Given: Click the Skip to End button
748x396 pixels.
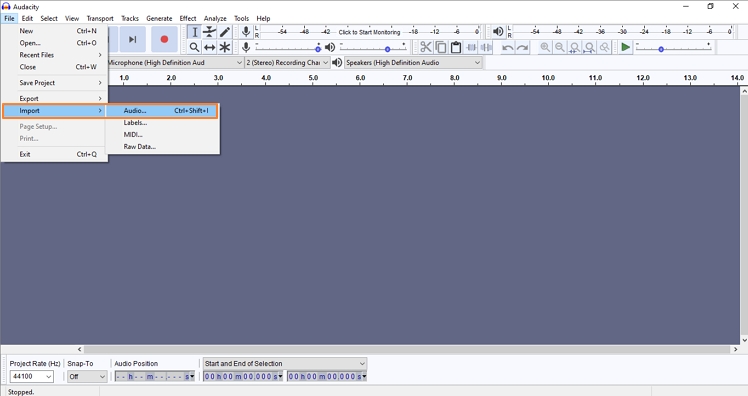Looking at the screenshot, I should (x=133, y=39).
